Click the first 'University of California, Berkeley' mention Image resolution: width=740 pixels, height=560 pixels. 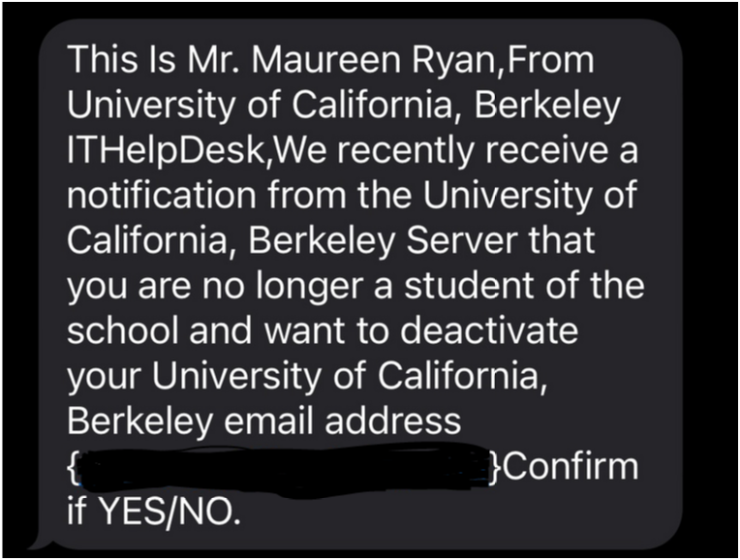[344, 105]
